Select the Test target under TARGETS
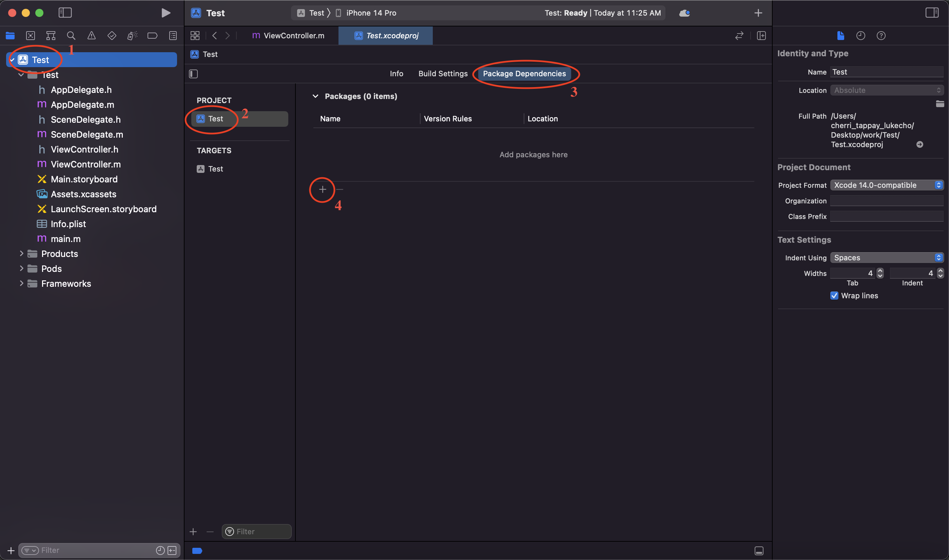This screenshot has width=949, height=560. tap(215, 169)
